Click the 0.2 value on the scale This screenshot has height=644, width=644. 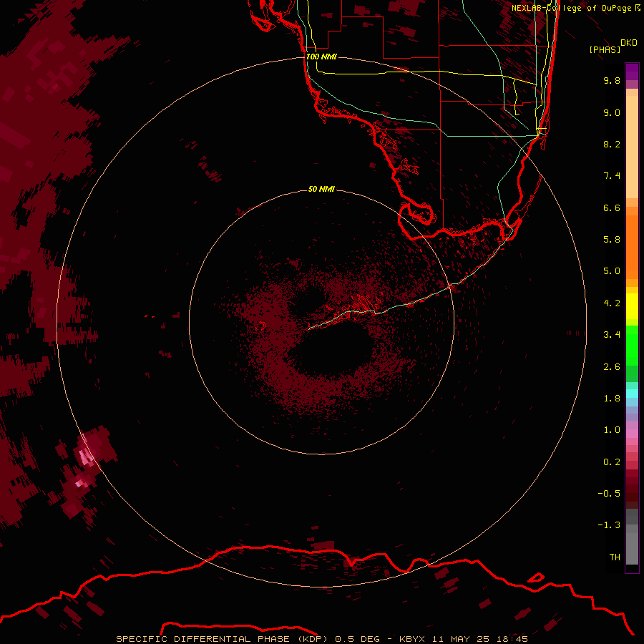point(612,462)
